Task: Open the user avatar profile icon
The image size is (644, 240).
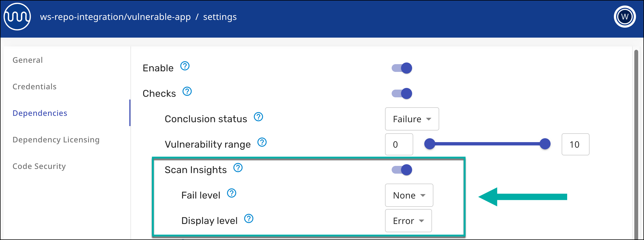Action: pos(625,17)
